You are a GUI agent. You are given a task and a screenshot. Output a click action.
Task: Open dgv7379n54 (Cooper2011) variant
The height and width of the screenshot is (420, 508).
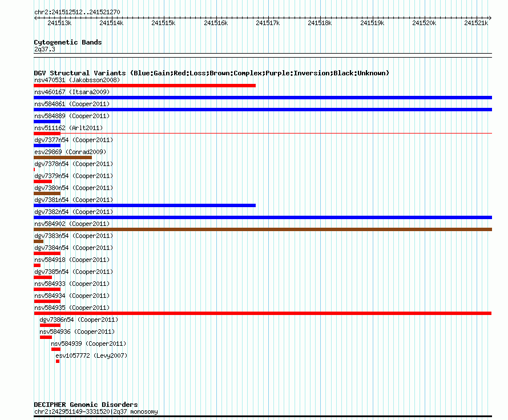[74, 176]
